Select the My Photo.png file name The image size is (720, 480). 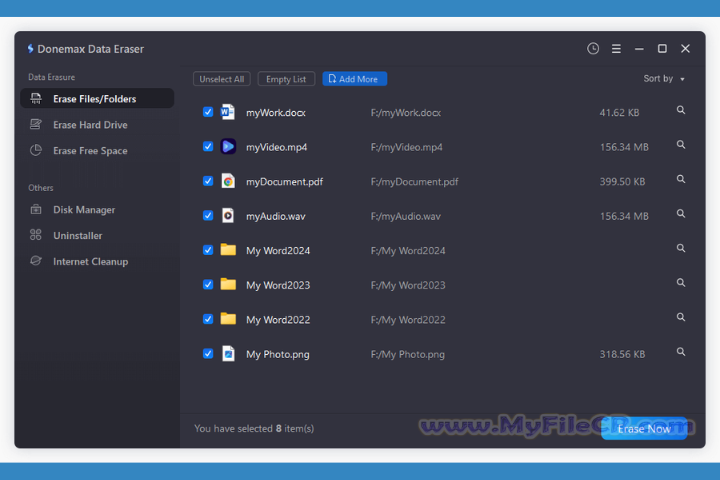point(278,354)
